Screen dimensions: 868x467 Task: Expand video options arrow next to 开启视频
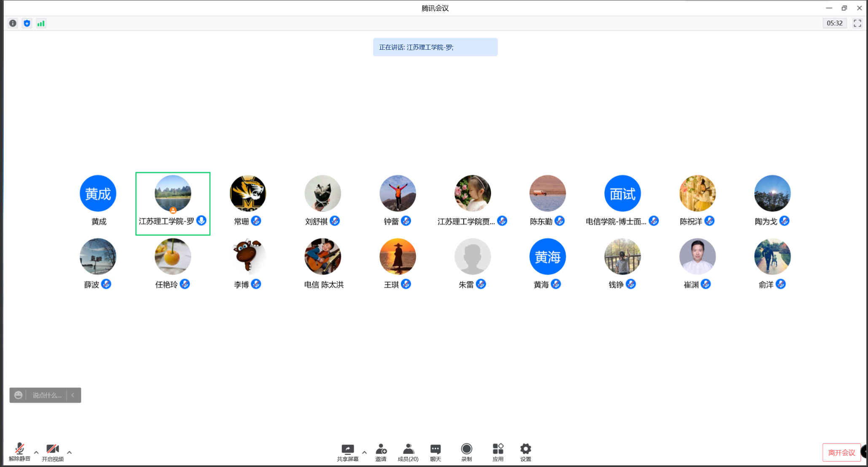[x=70, y=452]
